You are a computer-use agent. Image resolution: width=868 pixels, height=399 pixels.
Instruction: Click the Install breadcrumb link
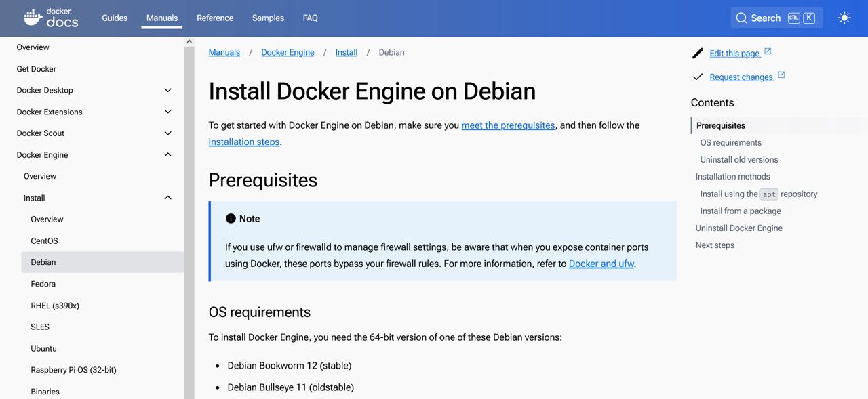[347, 52]
